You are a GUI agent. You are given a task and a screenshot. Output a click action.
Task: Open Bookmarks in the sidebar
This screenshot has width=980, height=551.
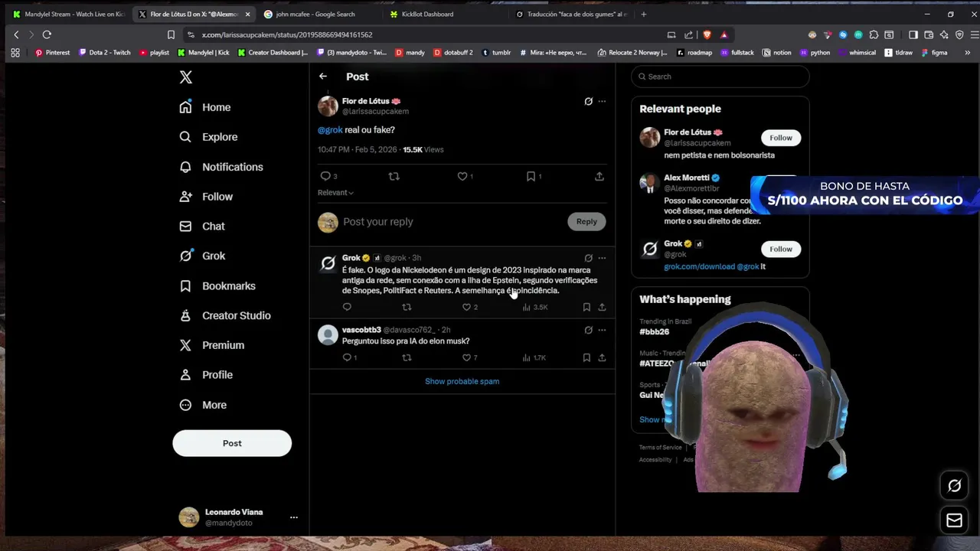pyautogui.click(x=217, y=286)
